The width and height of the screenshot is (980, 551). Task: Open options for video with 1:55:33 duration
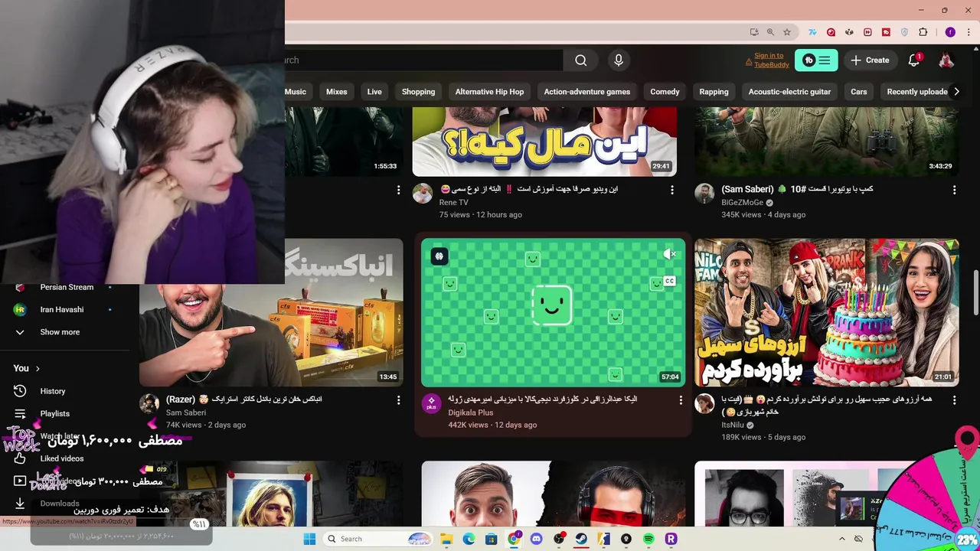(398, 190)
